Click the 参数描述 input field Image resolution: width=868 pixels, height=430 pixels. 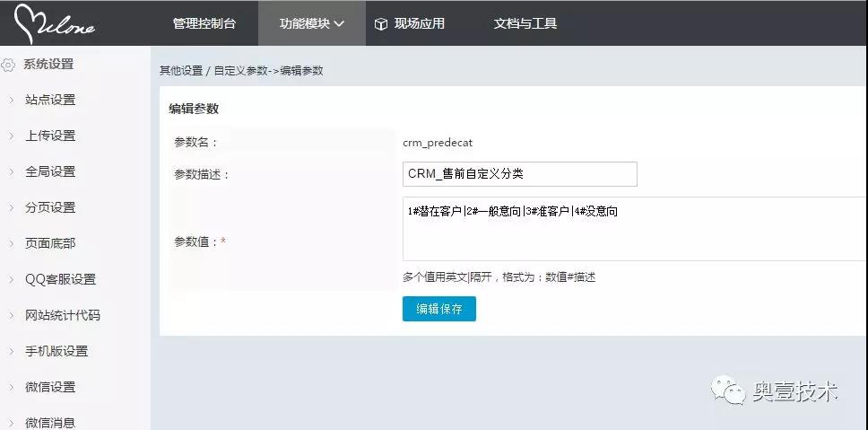click(520, 174)
